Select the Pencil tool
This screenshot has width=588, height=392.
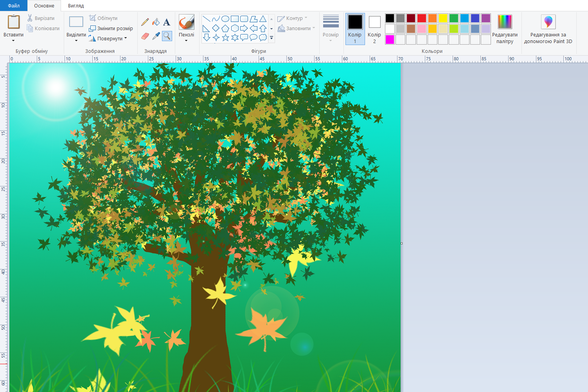tap(145, 22)
